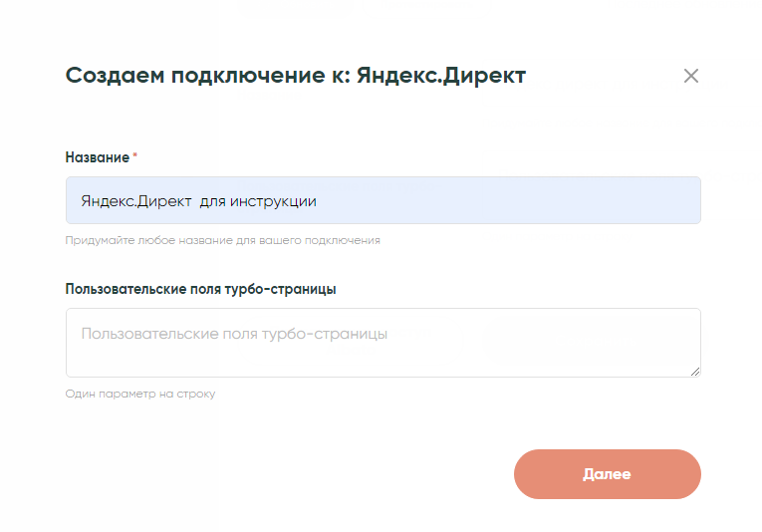Close the dialog with the X icon
Screen dimensions: 762x532
(691, 76)
